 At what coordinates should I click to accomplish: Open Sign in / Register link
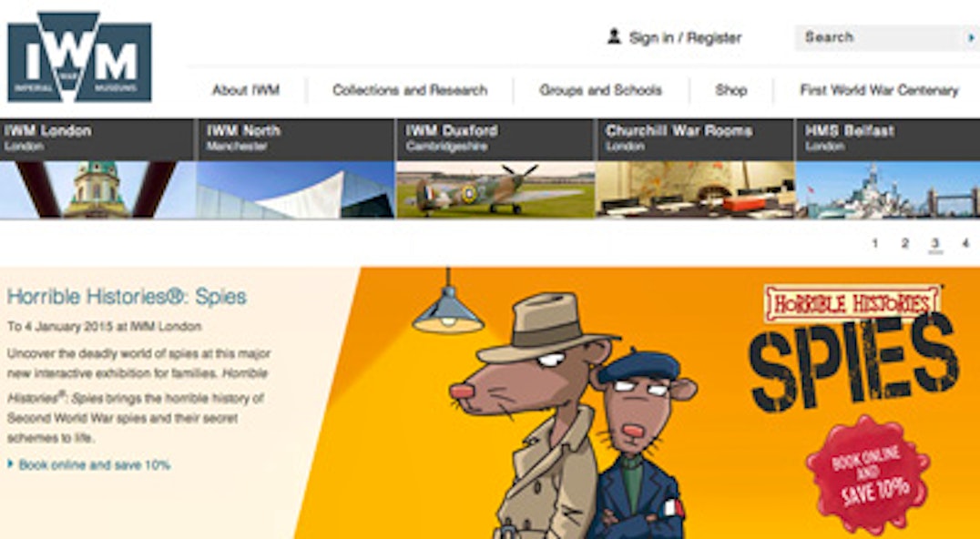click(x=685, y=38)
